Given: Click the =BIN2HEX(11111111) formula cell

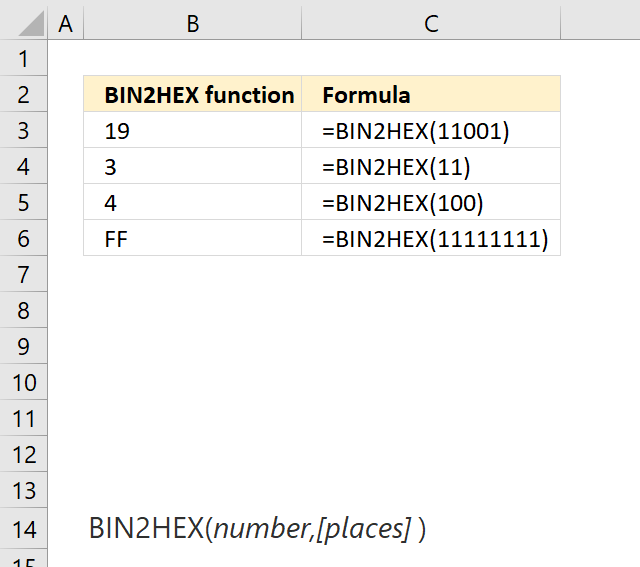Looking at the screenshot, I should click(431, 238).
